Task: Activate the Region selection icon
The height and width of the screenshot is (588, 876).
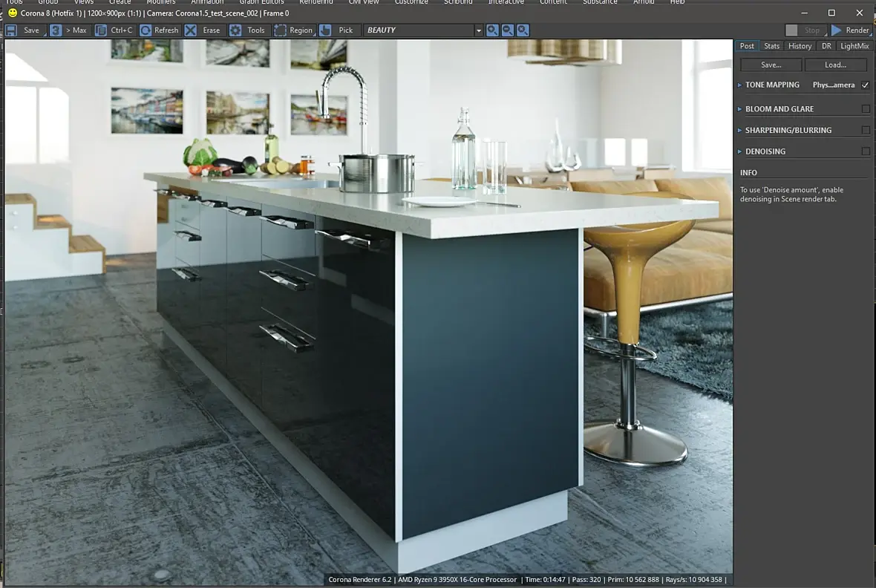Action: pos(281,30)
